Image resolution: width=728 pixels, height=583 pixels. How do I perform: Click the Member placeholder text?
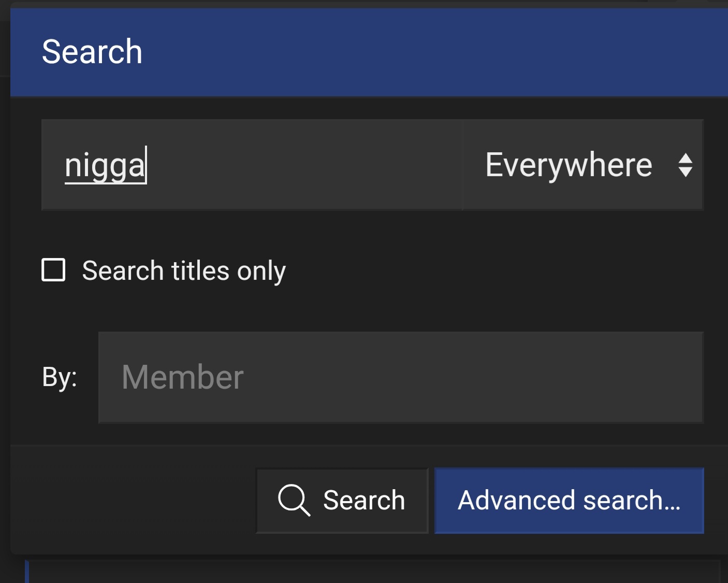[182, 377]
